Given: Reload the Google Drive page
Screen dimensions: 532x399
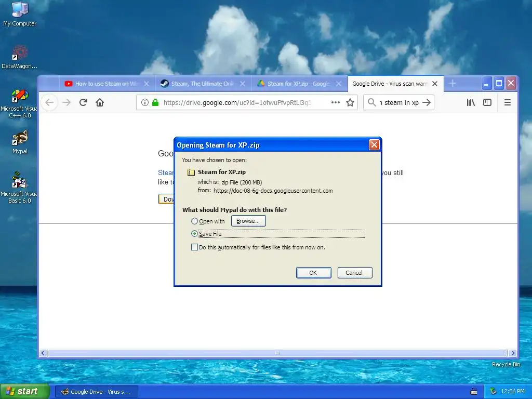Looking at the screenshot, I should pyautogui.click(x=83, y=102).
